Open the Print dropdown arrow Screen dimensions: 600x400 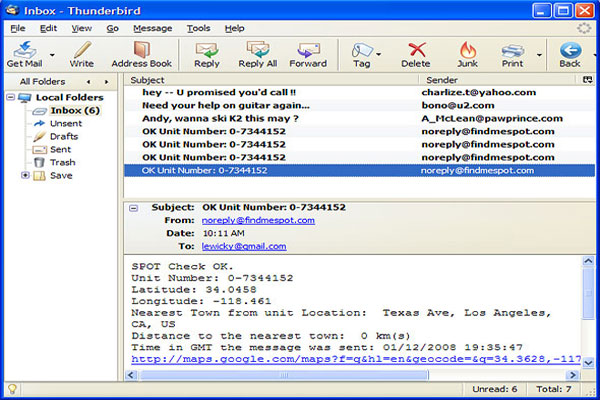coord(539,55)
